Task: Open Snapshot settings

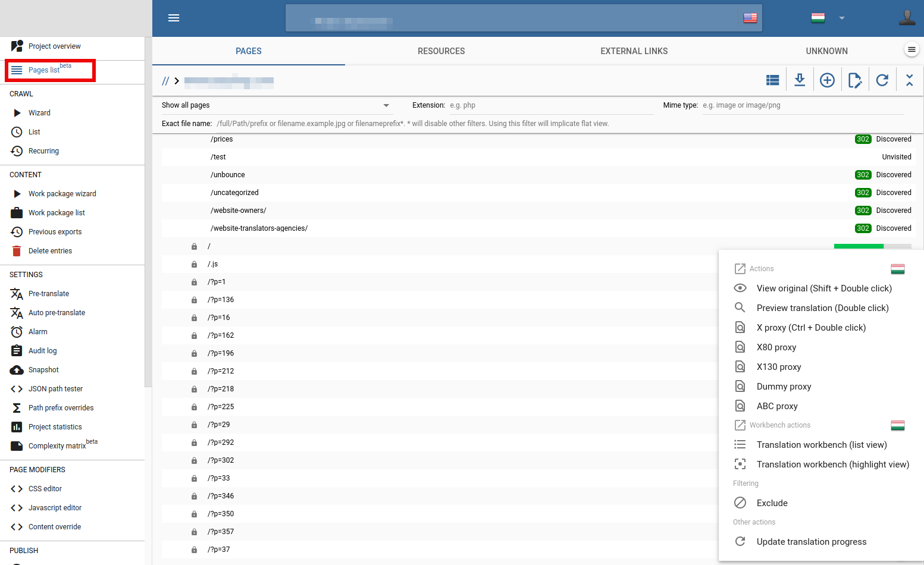Action: coord(43,370)
